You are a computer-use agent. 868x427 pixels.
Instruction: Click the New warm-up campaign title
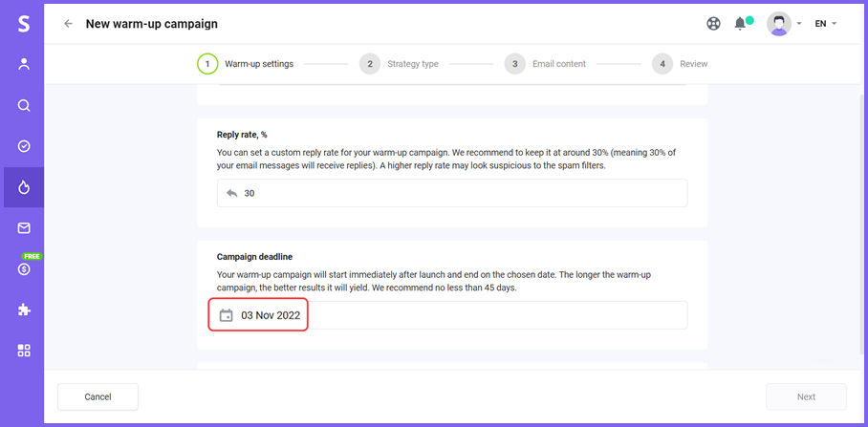[152, 24]
